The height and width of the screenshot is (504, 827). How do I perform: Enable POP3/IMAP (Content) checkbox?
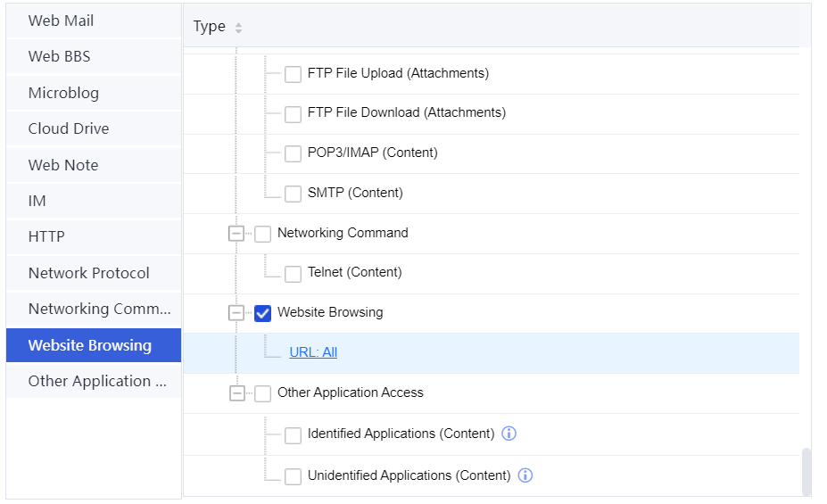pyautogui.click(x=293, y=153)
